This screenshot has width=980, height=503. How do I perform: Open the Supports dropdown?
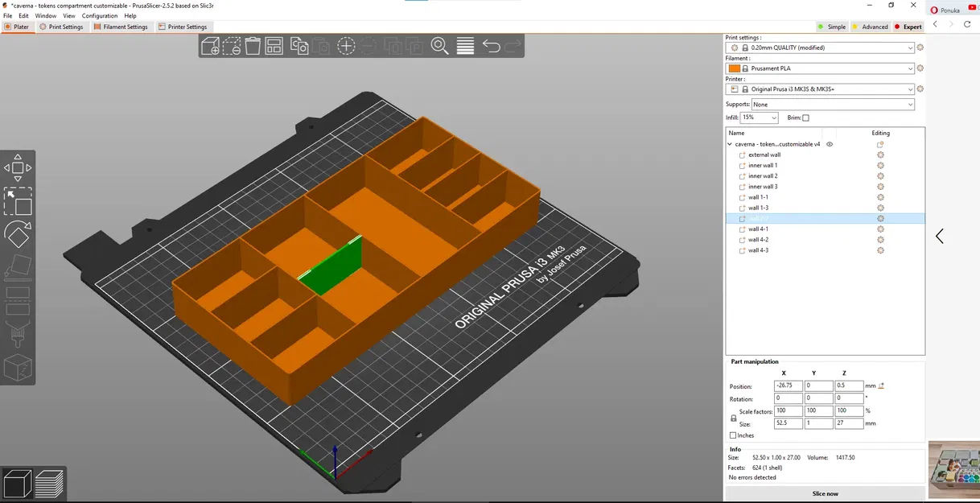coord(833,105)
